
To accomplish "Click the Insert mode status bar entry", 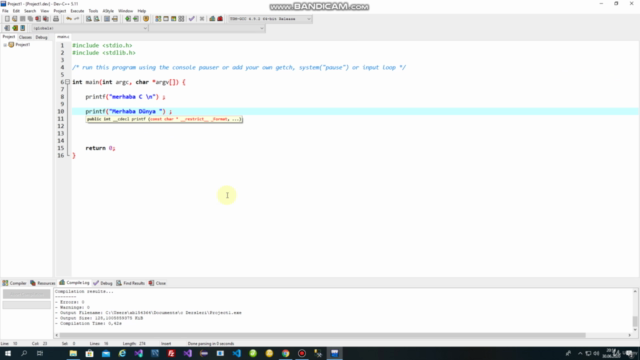I will [166, 344].
